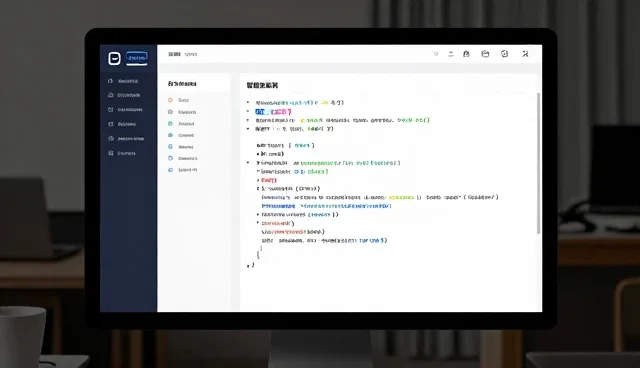Open the first dark sidebar item with home icon
This screenshot has width=640, height=368.
(123, 81)
